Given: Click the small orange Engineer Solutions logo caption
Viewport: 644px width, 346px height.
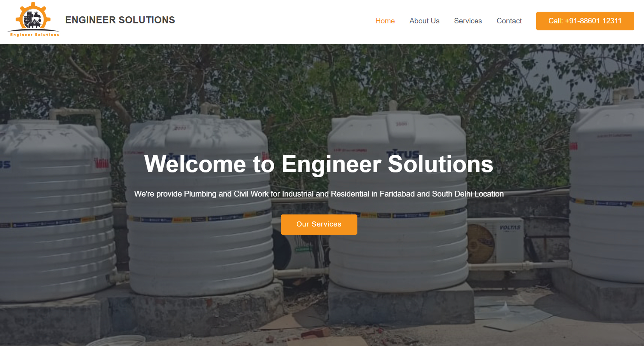Looking at the screenshot, I should (x=35, y=35).
